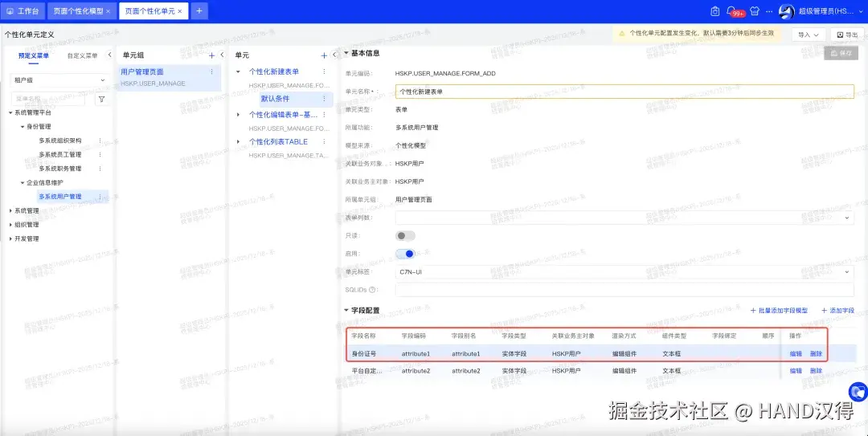Expand the 系统管理 tree node
The height and width of the screenshot is (436, 868).
coord(11,211)
